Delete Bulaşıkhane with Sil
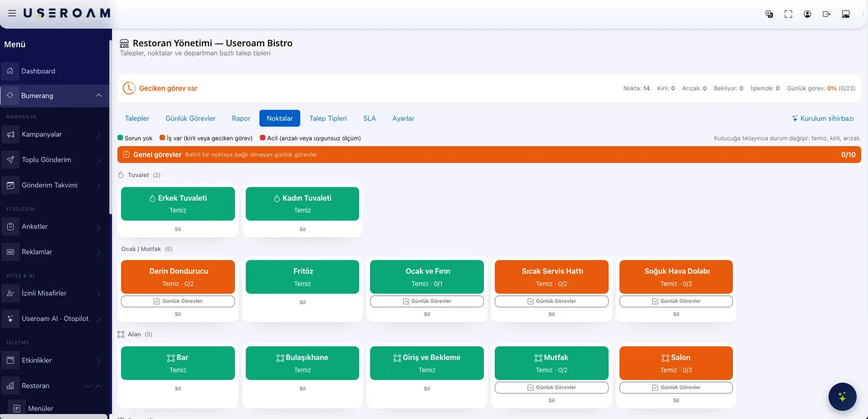This screenshot has width=868, height=419. [303, 389]
